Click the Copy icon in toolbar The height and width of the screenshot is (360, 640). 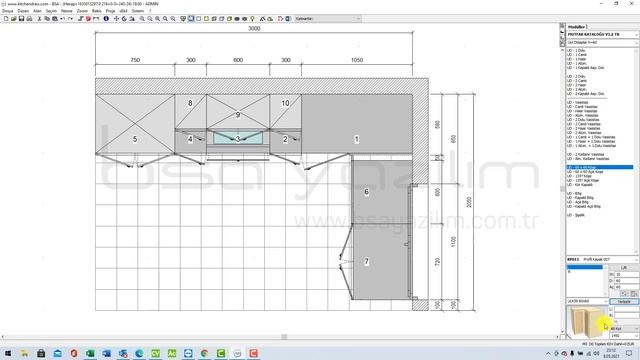point(47,19)
